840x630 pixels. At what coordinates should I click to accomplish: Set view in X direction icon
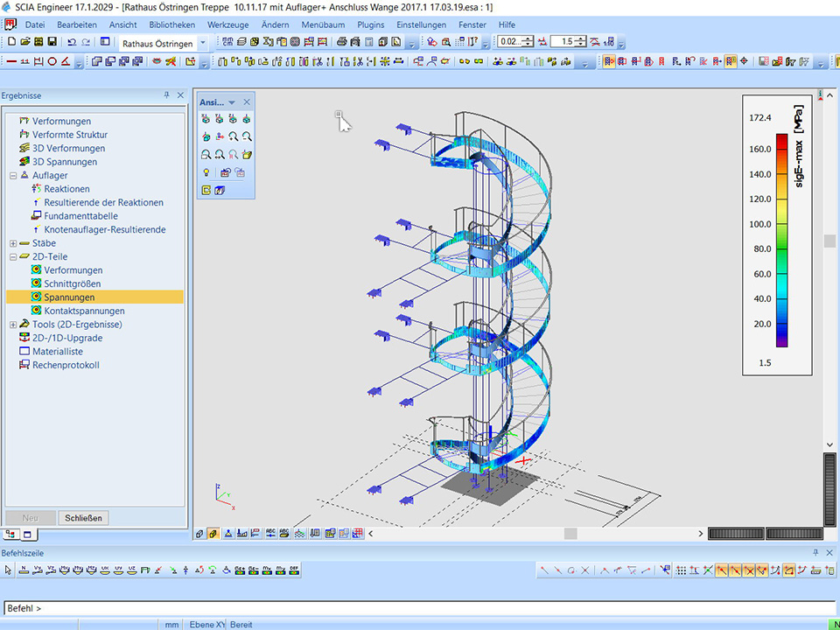point(206,119)
